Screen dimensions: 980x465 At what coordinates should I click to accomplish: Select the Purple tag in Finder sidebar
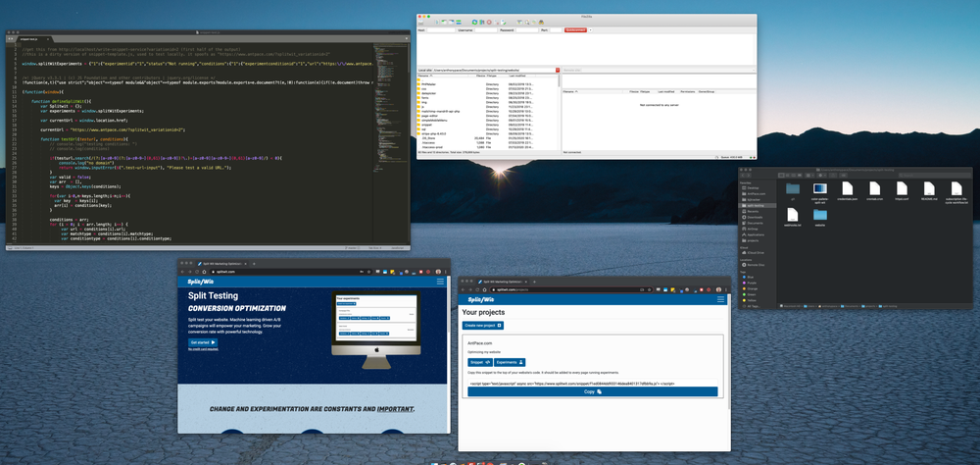point(751,283)
